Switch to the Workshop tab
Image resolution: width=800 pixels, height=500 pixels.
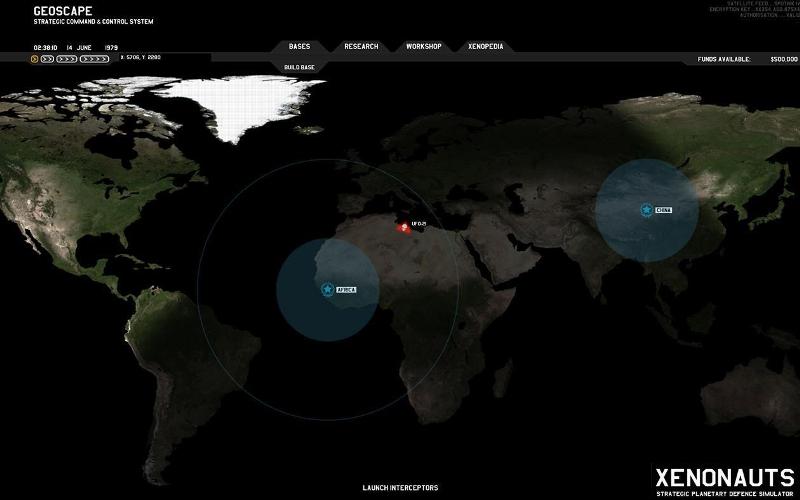tap(424, 47)
